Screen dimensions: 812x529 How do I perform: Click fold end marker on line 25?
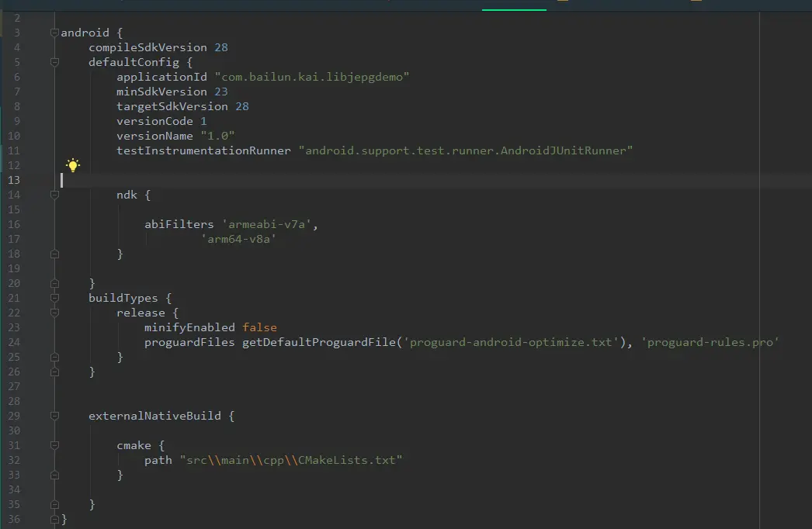[54, 357]
